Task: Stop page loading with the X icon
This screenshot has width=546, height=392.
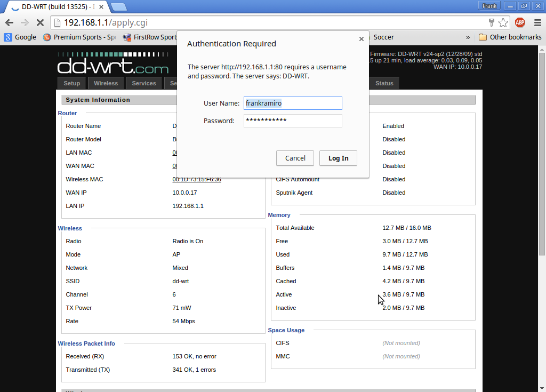Action: click(40, 22)
